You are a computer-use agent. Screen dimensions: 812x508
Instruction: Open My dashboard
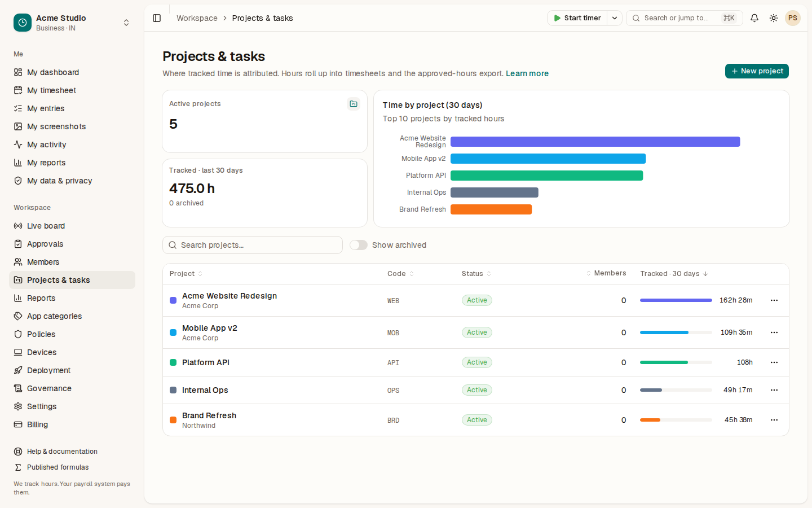pos(72,72)
